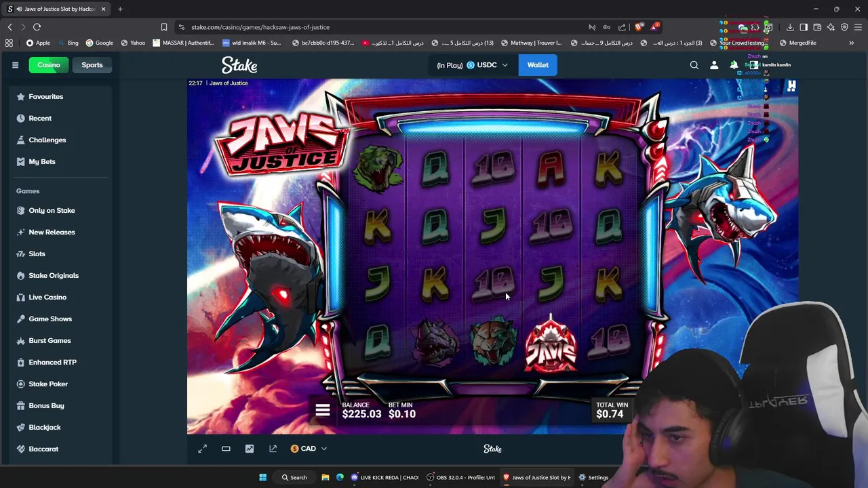Bookmark this page icon
This screenshot has height=488, width=868.
pyautogui.click(x=164, y=27)
